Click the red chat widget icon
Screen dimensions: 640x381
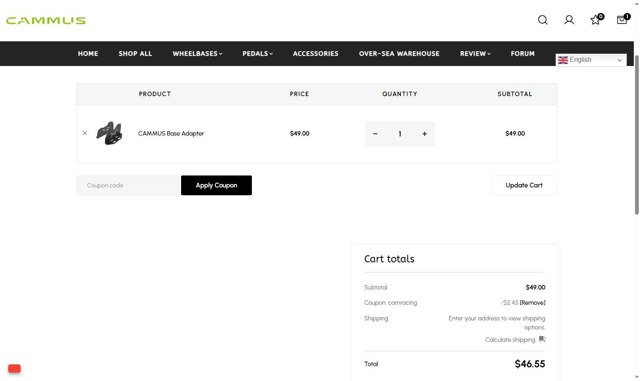click(x=14, y=368)
